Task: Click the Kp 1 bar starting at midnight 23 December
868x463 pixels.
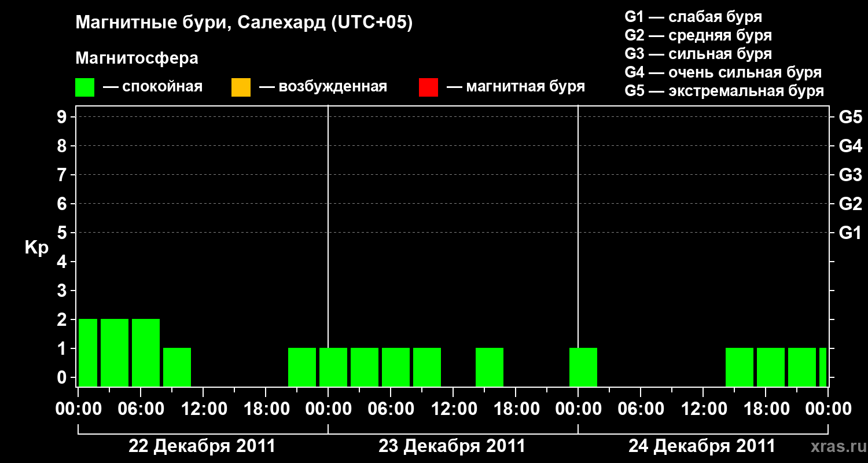Action: [333, 367]
